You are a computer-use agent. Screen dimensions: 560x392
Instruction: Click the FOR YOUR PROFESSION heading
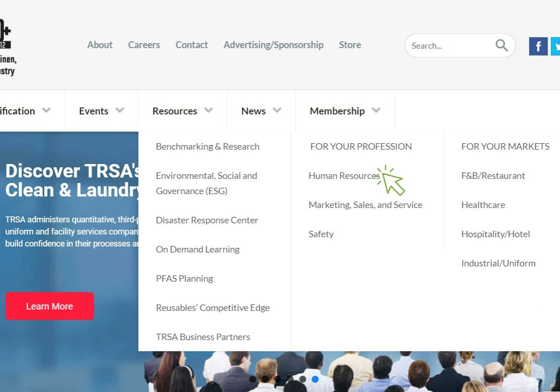point(361,146)
